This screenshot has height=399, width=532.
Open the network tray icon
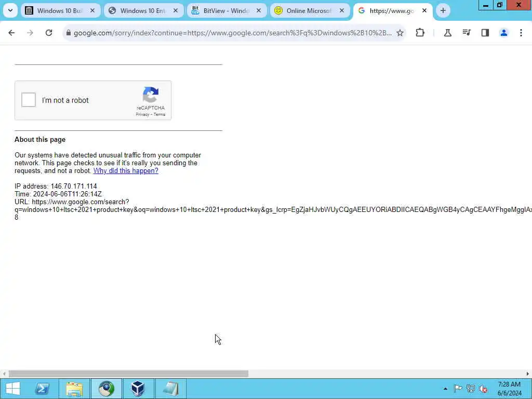471,389
